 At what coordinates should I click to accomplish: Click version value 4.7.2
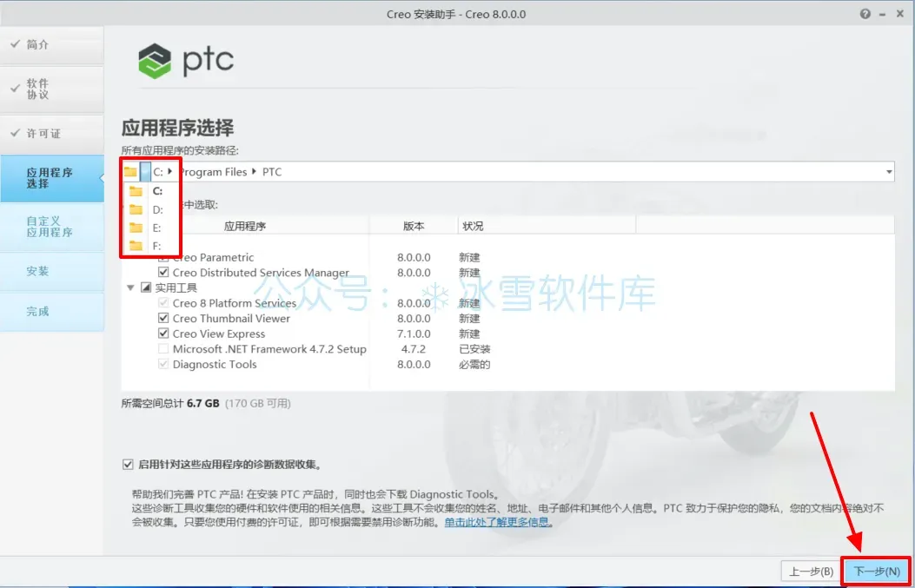point(414,349)
